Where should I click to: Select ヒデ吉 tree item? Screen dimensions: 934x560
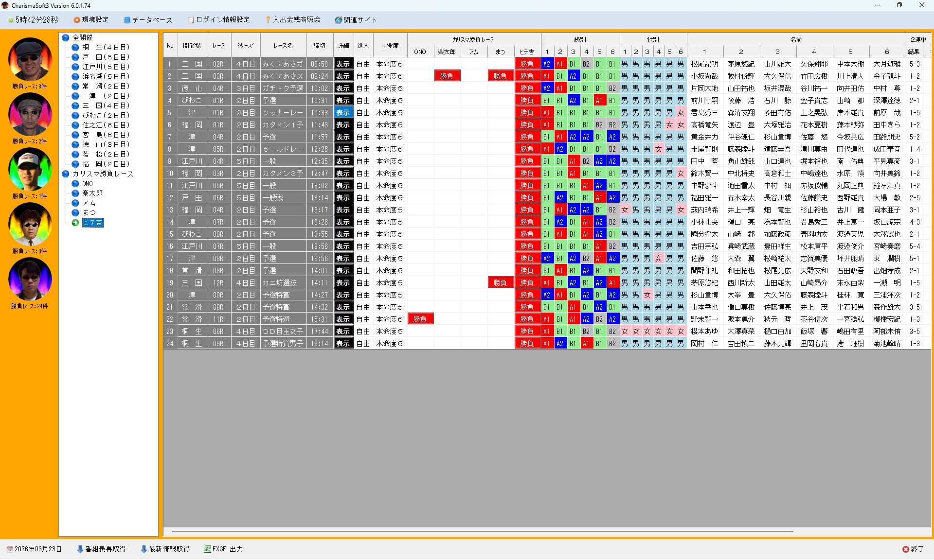point(92,222)
